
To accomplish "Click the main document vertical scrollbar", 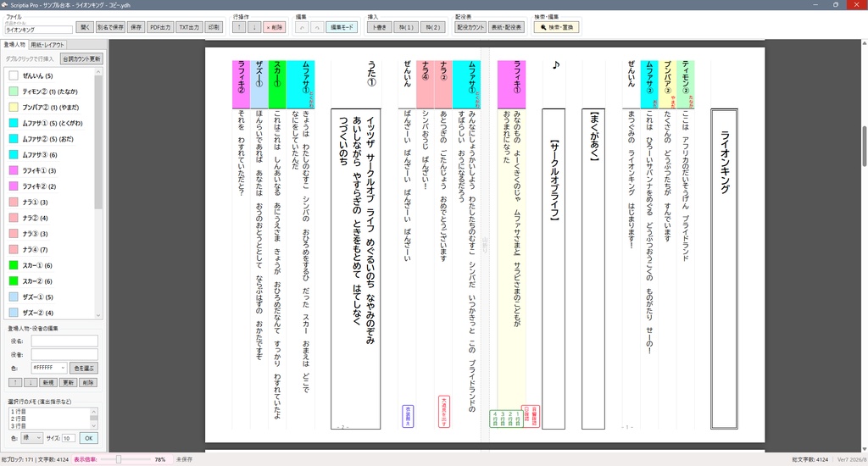I will 864,146.
